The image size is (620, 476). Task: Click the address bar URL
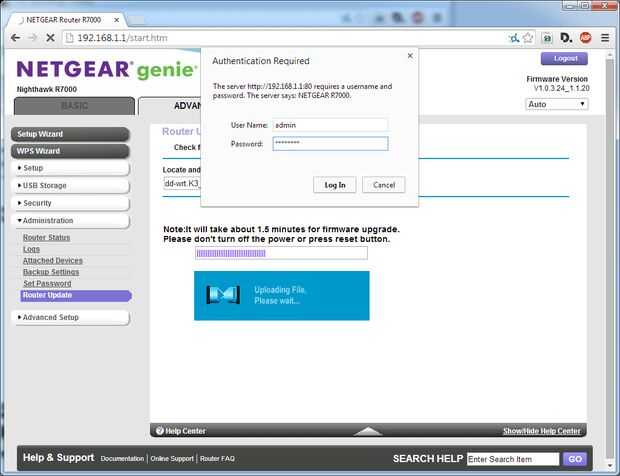pos(123,38)
